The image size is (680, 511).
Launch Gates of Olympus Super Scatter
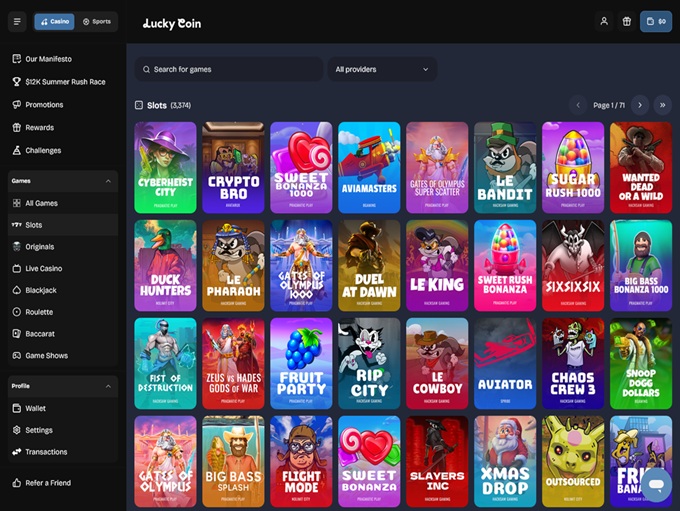click(x=437, y=167)
